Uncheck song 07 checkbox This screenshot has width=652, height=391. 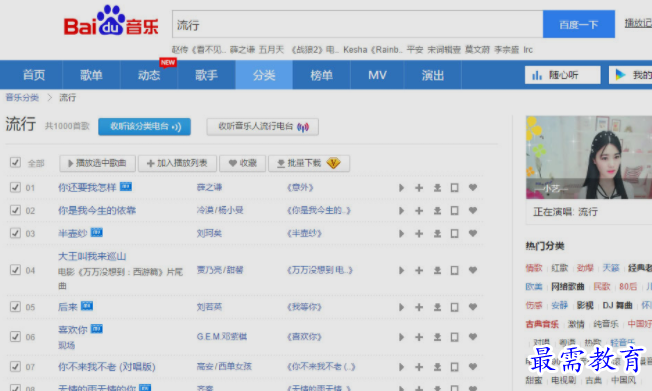tap(15, 366)
